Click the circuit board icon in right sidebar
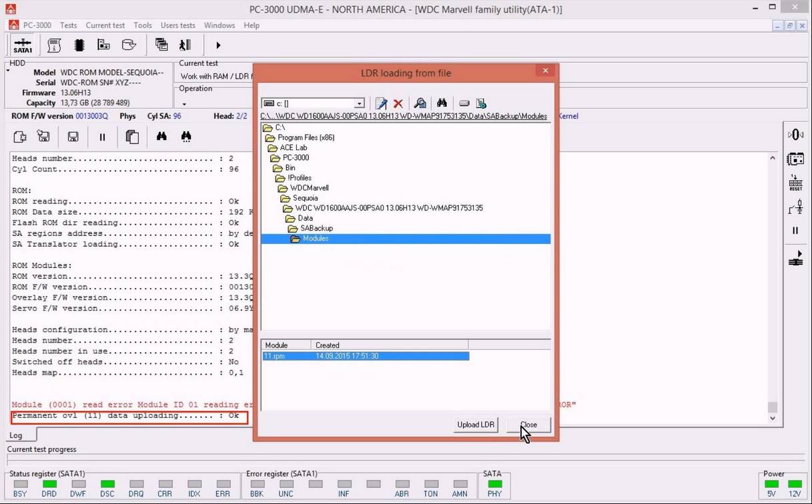The height and width of the screenshot is (504, 812). point(795,159)
